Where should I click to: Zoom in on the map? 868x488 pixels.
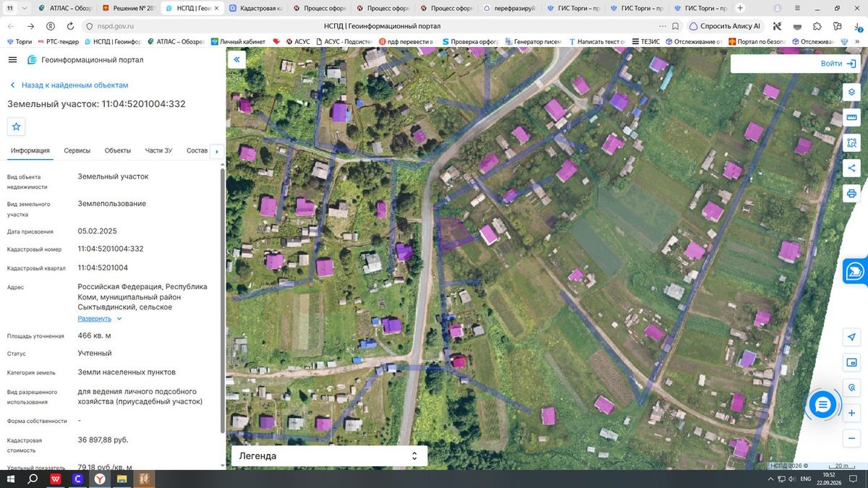pyautogui.click(x=851, y=413)
